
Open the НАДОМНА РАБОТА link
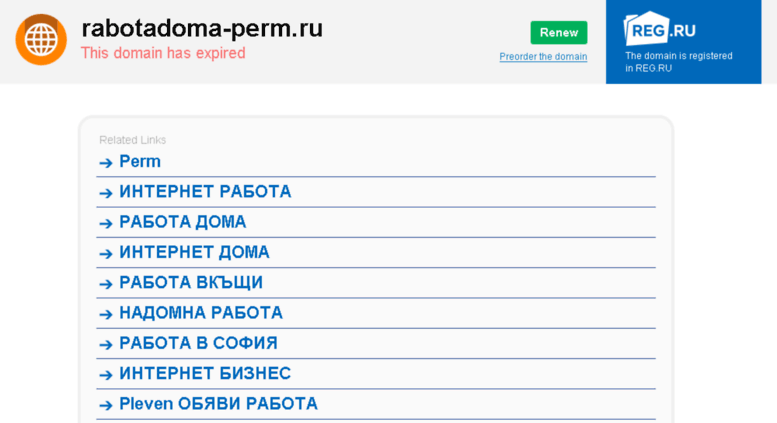tap(201, 313)
